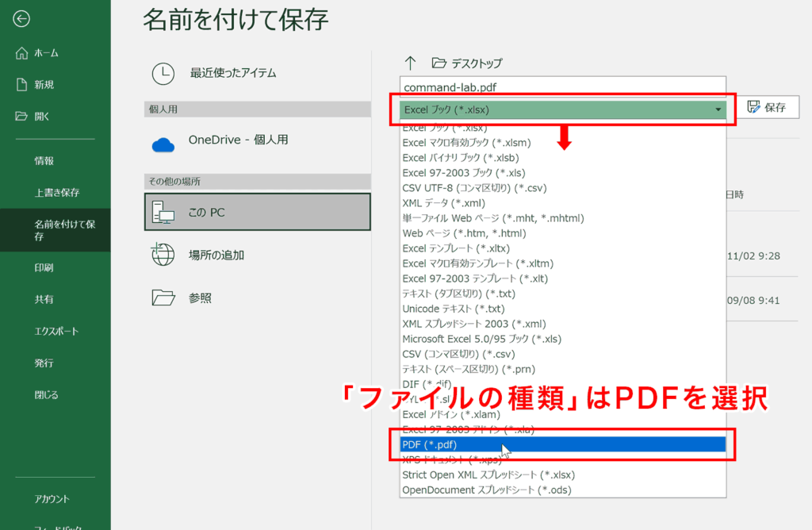Click the 保存 button
The height and width of the screenshot is (530, 812).
767,107
